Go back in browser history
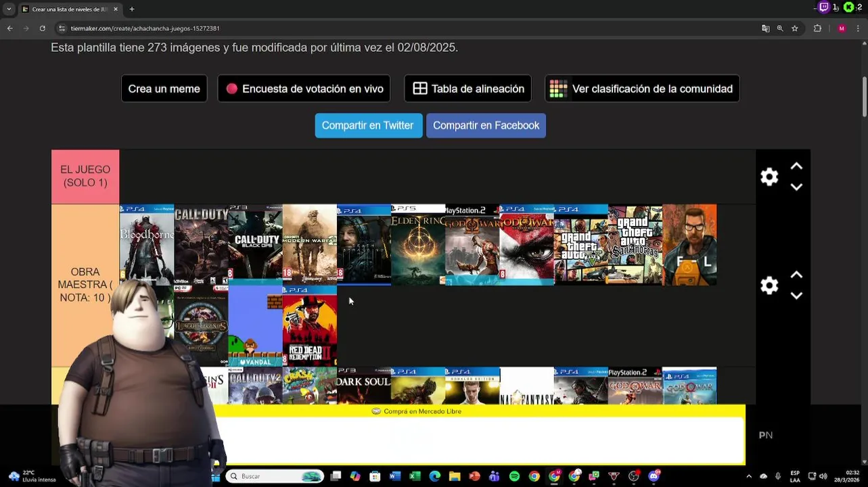Image resolution: width=868 pixels, height=487 pixels. pyautogui.click(x=9, y=28)
